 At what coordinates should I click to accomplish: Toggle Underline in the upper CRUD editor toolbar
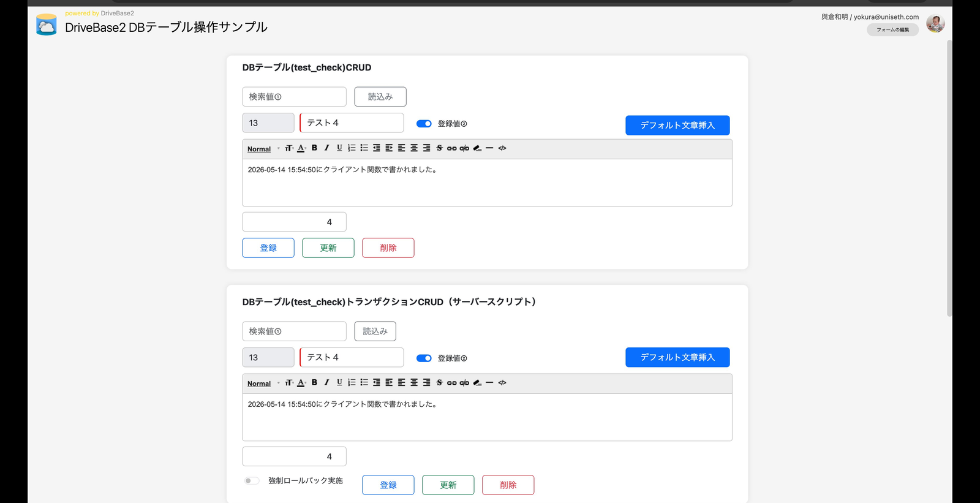pos(339,148)
